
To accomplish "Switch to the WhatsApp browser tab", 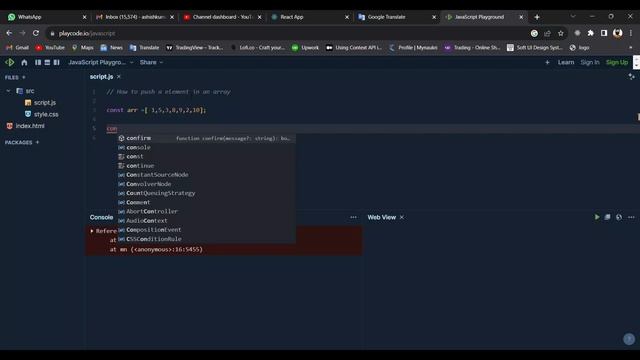I will coord(47,17).
